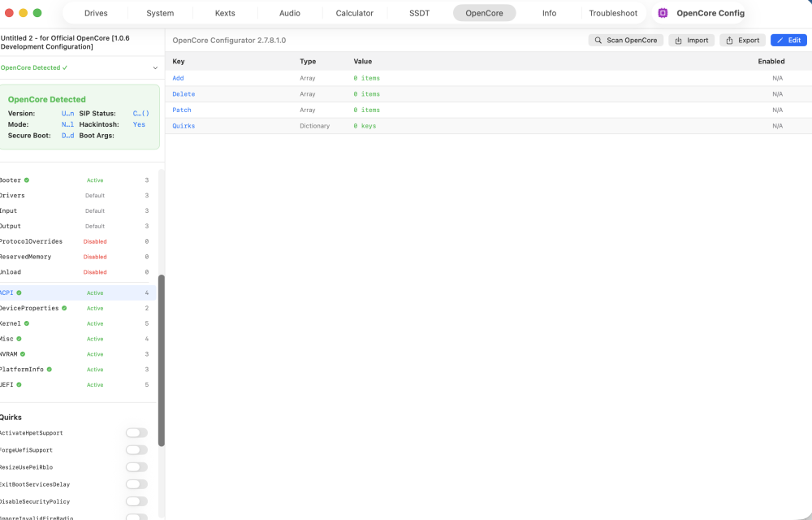Click the Export button

click(x=742, y=41)
